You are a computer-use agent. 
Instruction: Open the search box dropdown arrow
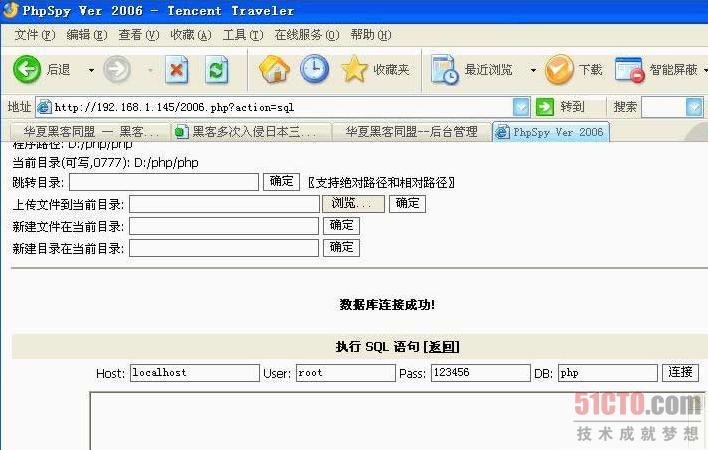point(694,107)
